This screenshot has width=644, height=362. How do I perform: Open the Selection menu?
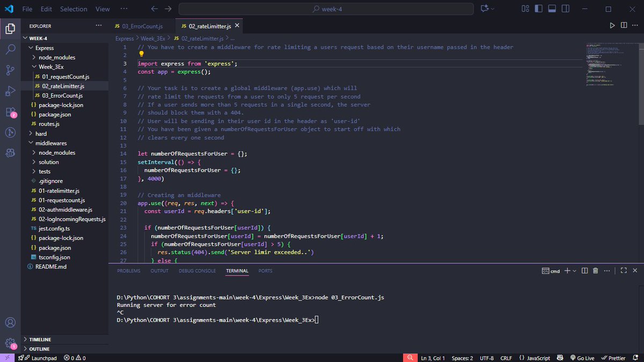click(x=74, y=9)
